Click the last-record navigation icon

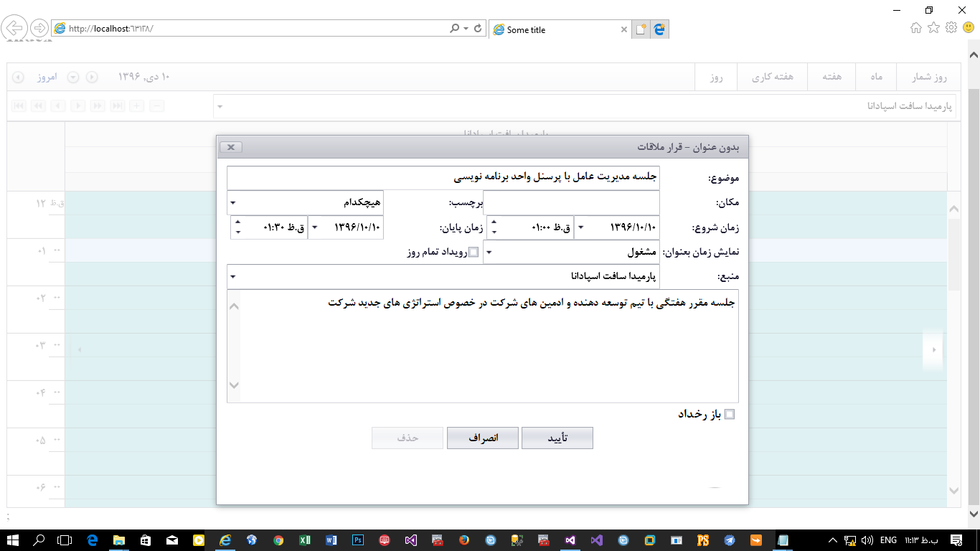coord(118,105)
